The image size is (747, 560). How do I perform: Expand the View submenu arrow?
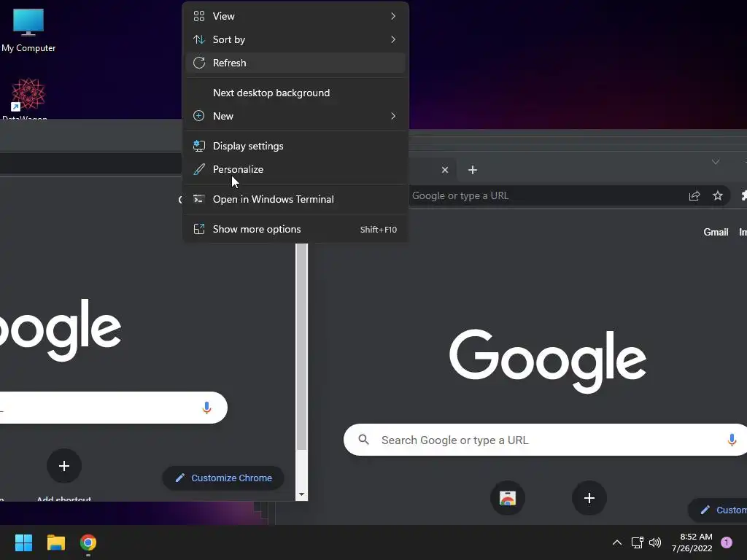point(393,16)
